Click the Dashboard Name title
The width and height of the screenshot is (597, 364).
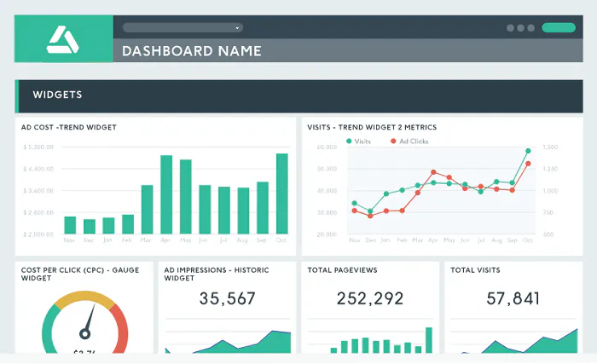191,51
